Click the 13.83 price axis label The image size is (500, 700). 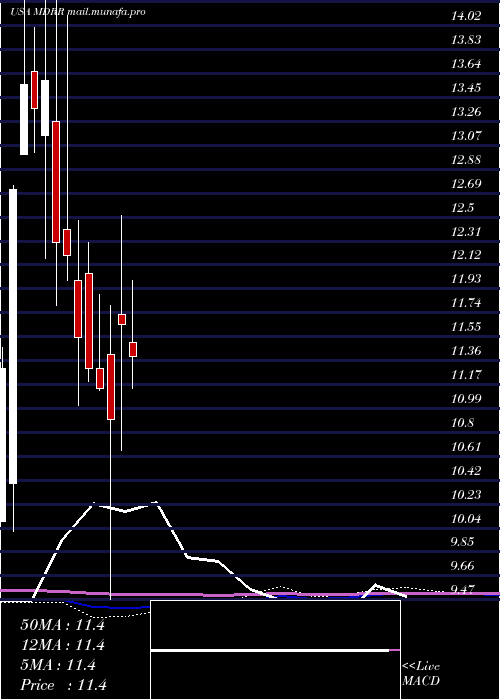466,40
